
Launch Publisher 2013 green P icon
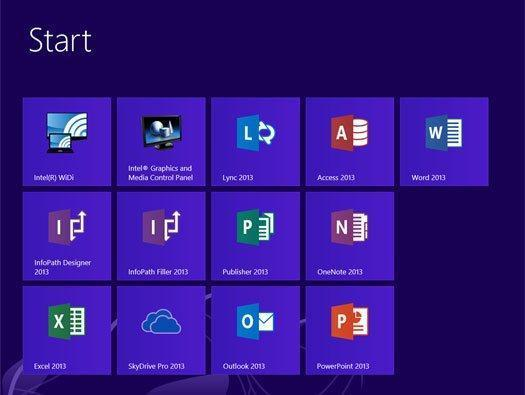pos(256,227)
